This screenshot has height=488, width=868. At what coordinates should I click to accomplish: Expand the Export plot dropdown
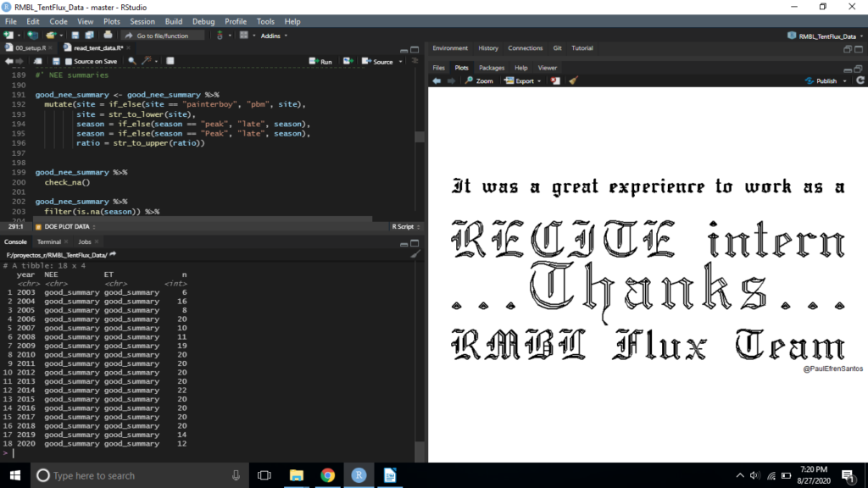click(539, 81)
